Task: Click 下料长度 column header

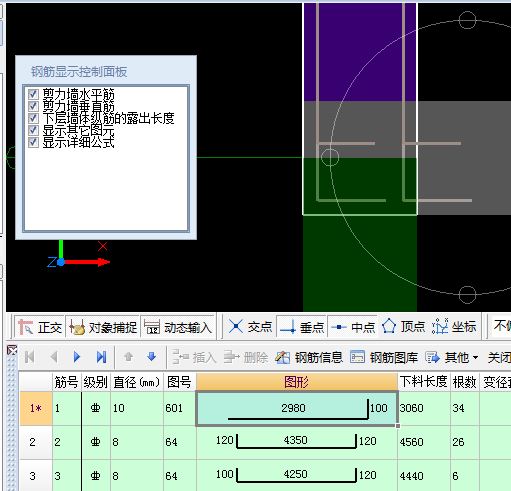Action: click(x=423, y=382)
